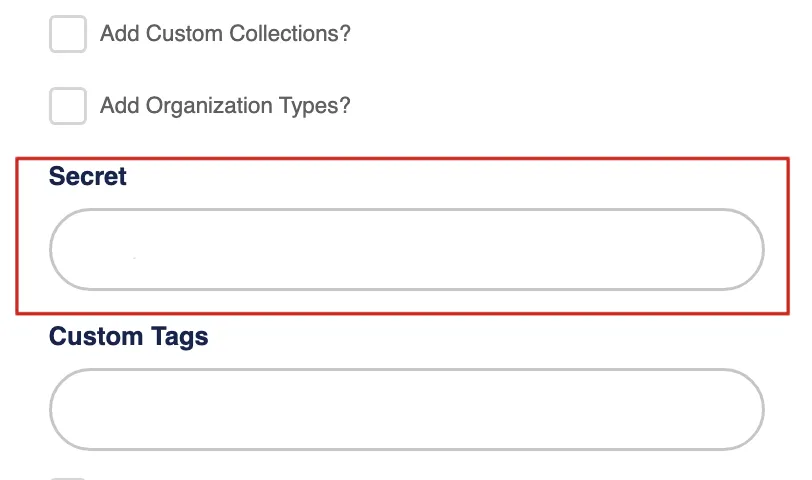Toggle the Custom Collections option box
Screen dimensions: 812x480
68,34
